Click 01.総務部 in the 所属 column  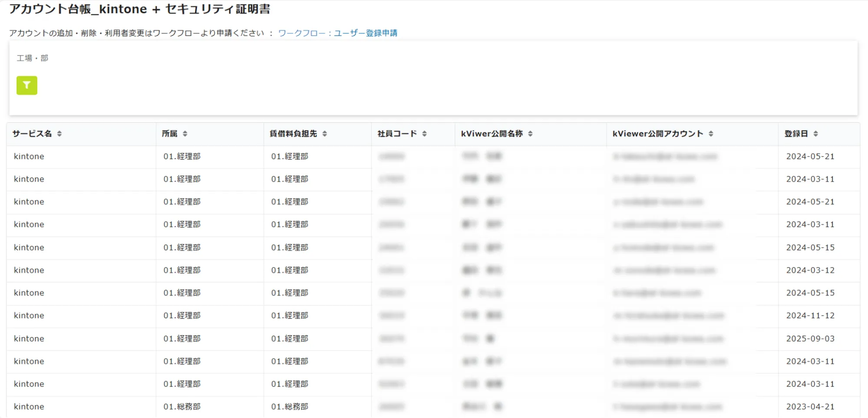(182, 407)
